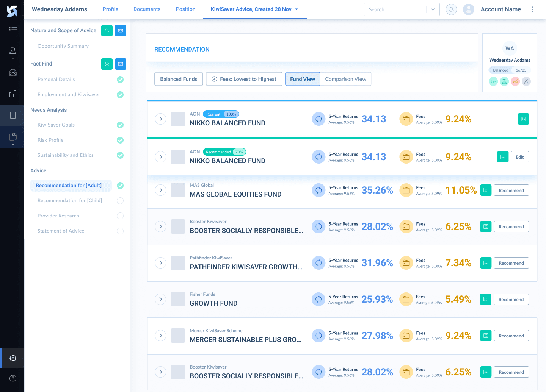The image size is (546, 392).
Task: Open green details icon for MAS Global Equities
Action: [x=486, y=190]
